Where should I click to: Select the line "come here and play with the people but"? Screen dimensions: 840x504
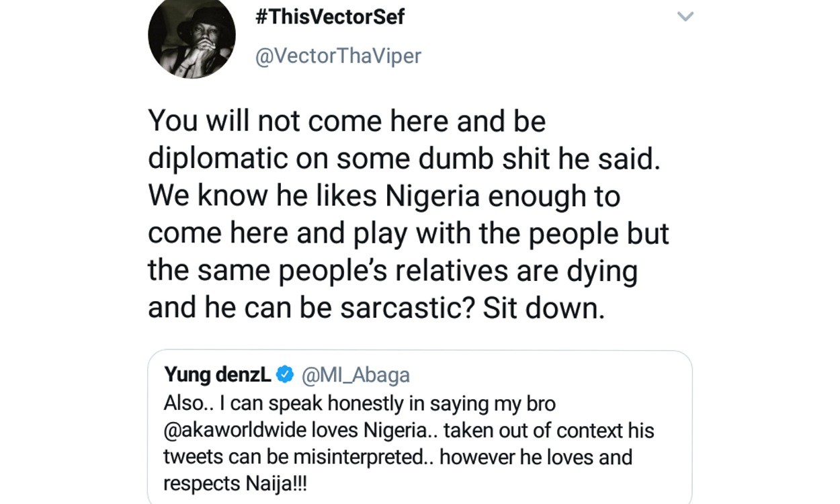(x=408, y=234)
